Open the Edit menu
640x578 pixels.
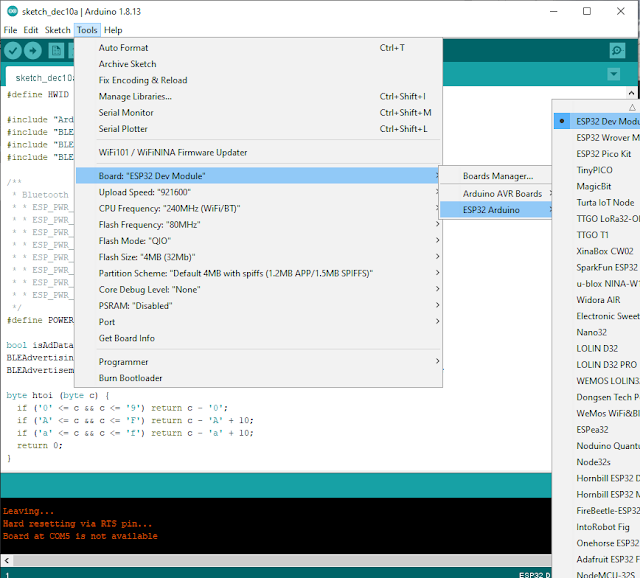click(31, 30)
